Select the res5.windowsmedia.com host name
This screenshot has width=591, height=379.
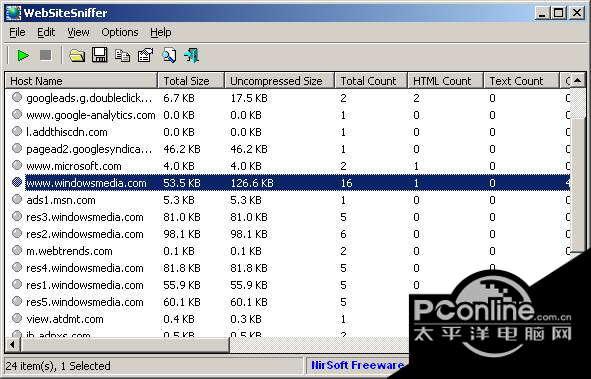pos(85,302)
